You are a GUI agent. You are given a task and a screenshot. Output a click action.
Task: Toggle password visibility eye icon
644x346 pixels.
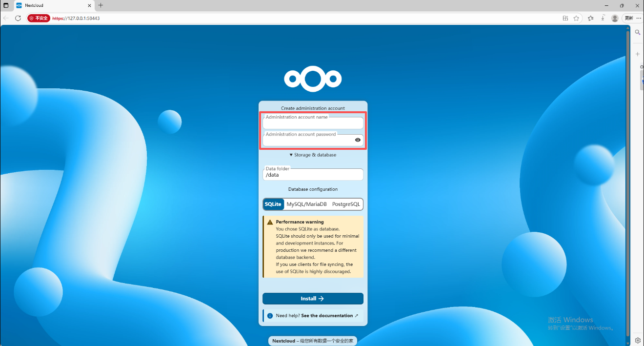[x=358, y=140]
